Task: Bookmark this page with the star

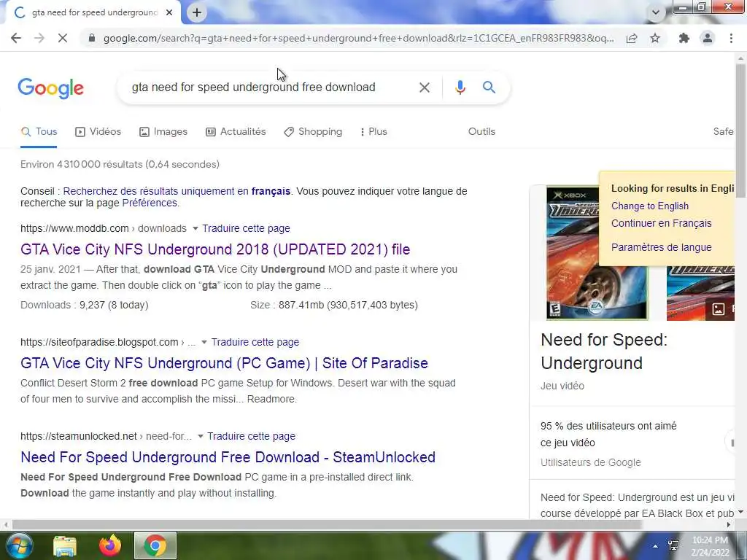Action: tap(655, 38)
